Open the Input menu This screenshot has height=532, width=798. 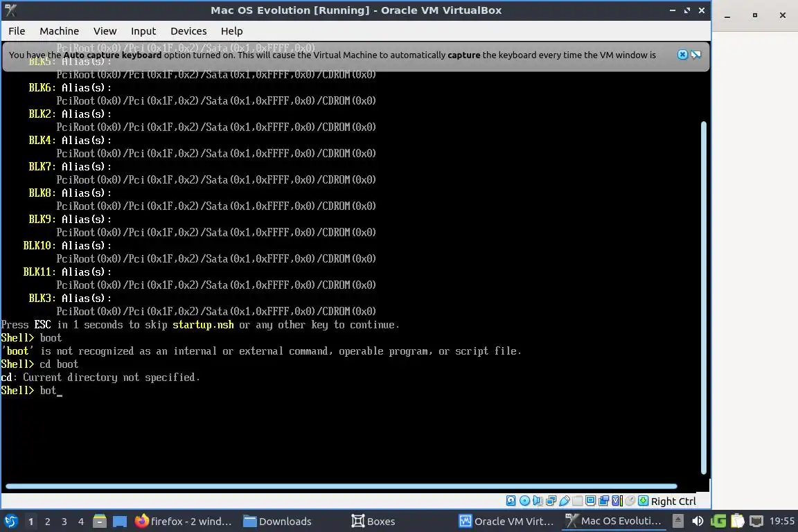click(143, 31)
